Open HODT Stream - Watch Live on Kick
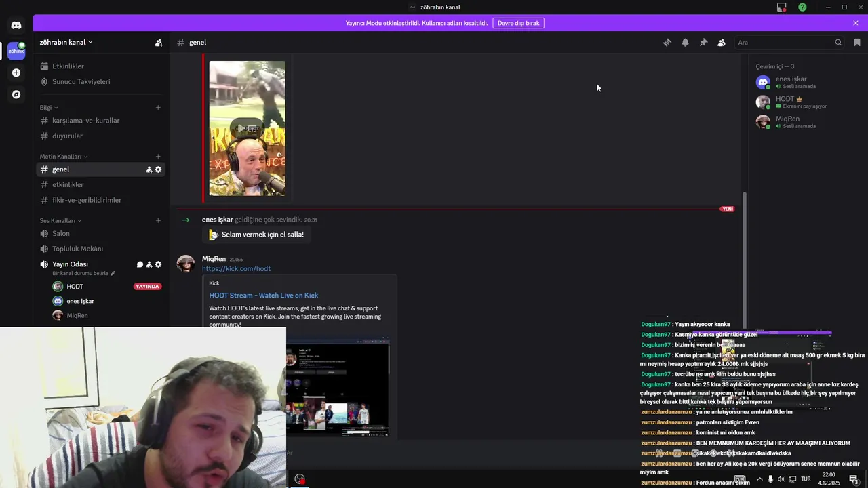Viewport: 868px width, 488px height. pyautogui.click(x=263, y=296)
